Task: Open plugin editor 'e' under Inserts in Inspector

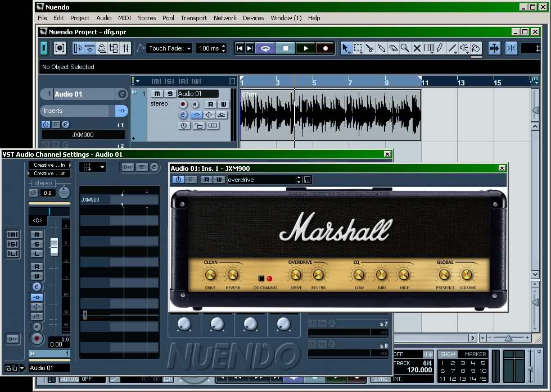Action: 66,124
